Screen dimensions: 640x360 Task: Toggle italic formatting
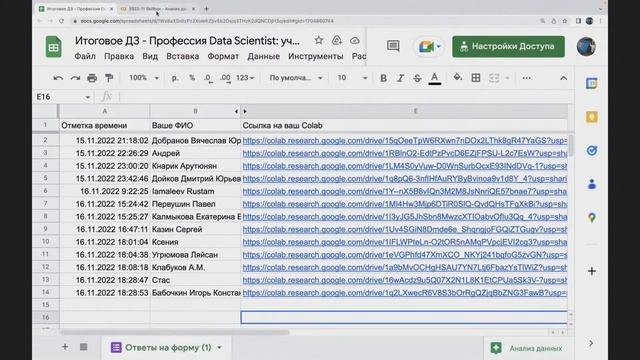coord(400,78)
